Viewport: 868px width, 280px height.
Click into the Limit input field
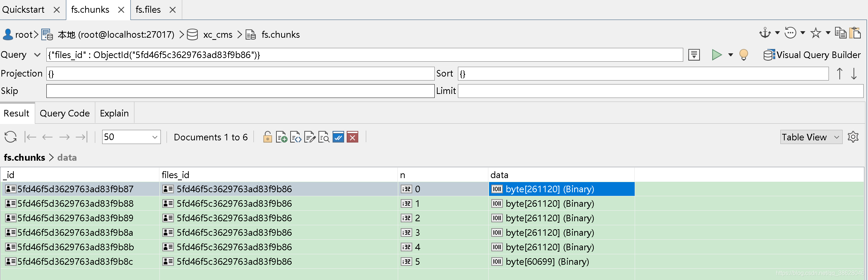[661, 91]
